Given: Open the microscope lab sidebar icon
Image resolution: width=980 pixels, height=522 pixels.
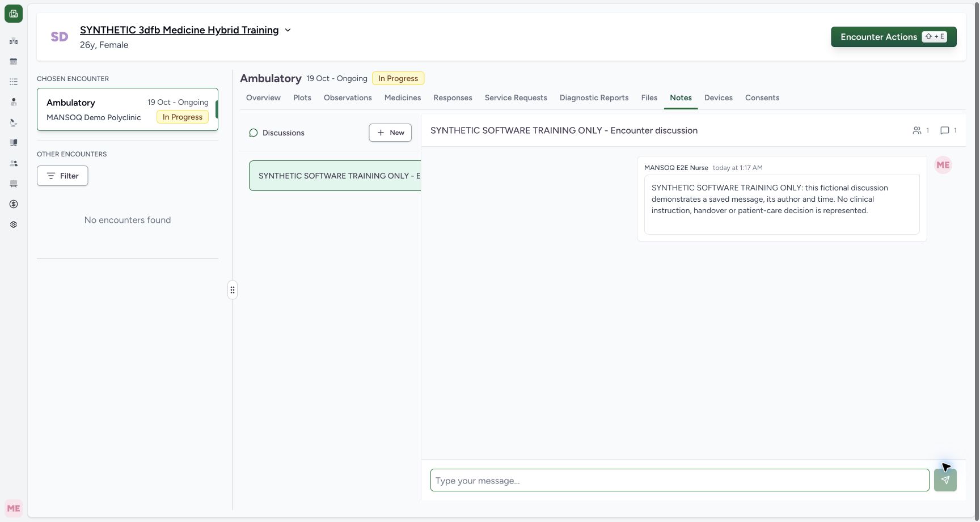Looking at the screenshot, I should [x=14, y=122].
